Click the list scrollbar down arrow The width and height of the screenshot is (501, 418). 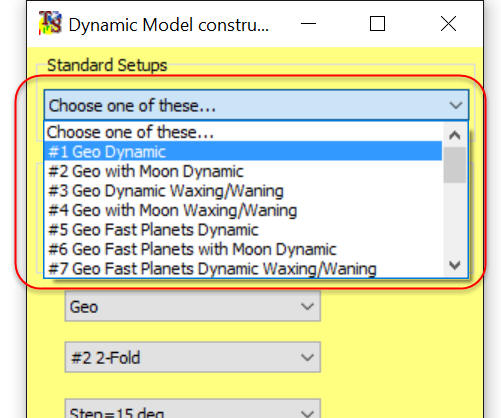[x=455, y=265]
